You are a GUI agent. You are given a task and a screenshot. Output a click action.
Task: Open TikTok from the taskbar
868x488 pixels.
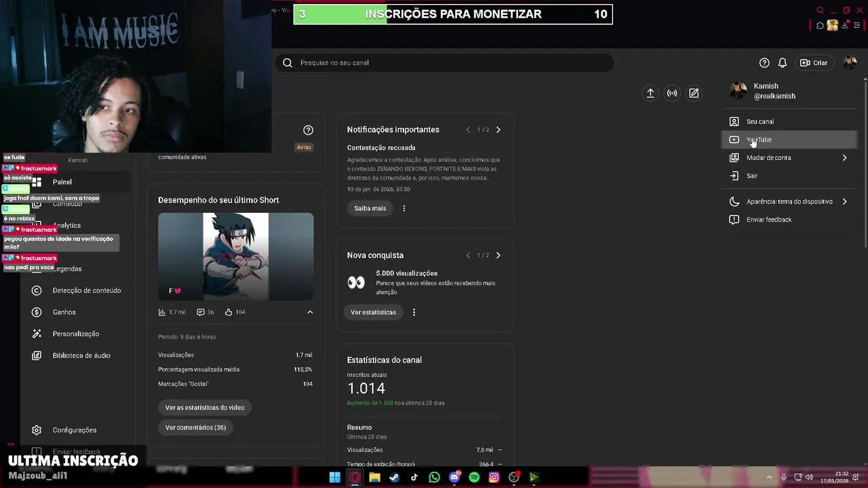point(414,478)
